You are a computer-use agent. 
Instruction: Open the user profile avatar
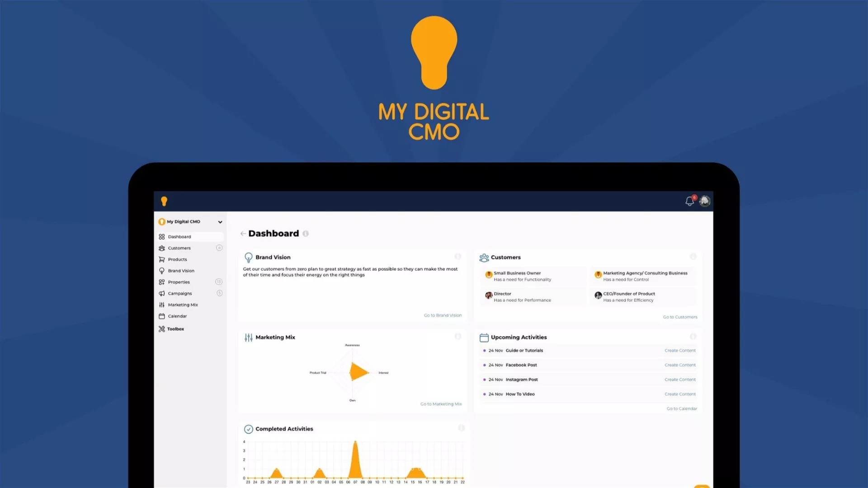pyautogui.click(x=705, y=201)
